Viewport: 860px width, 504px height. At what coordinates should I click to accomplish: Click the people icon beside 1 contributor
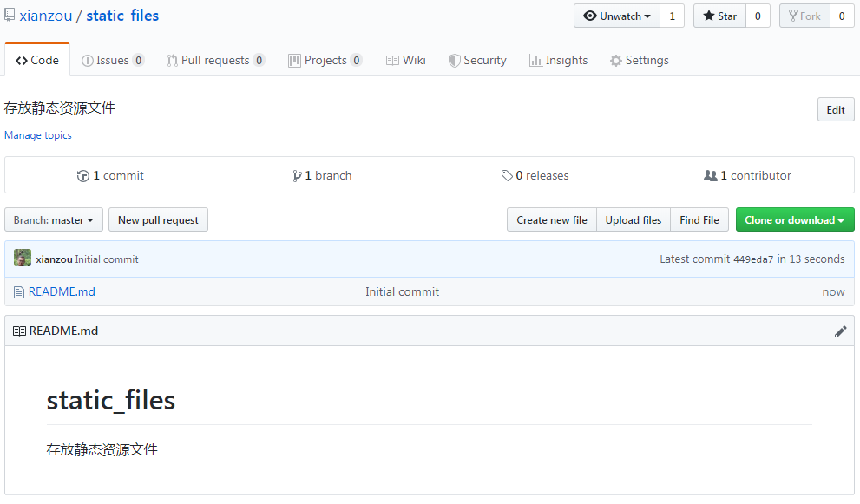tap(710, 176)
